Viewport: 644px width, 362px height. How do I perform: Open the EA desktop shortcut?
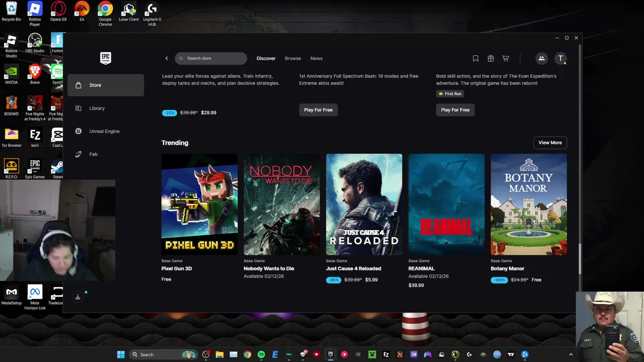(82, 12)
